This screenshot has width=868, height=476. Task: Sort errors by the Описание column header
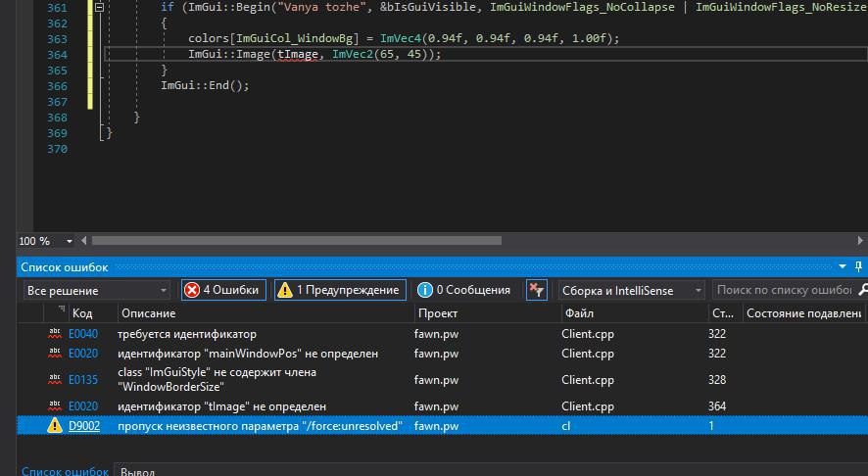click(147, 313)
